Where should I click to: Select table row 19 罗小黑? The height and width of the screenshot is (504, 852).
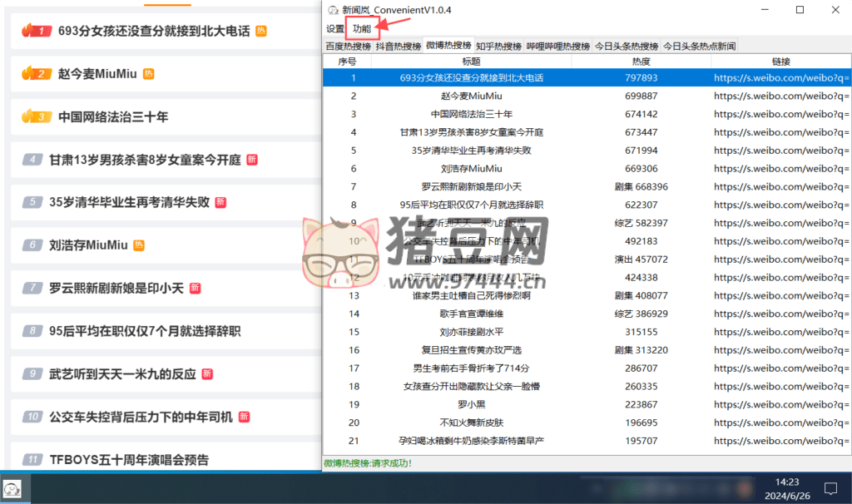pyautogui.click(x=471, y=405)
